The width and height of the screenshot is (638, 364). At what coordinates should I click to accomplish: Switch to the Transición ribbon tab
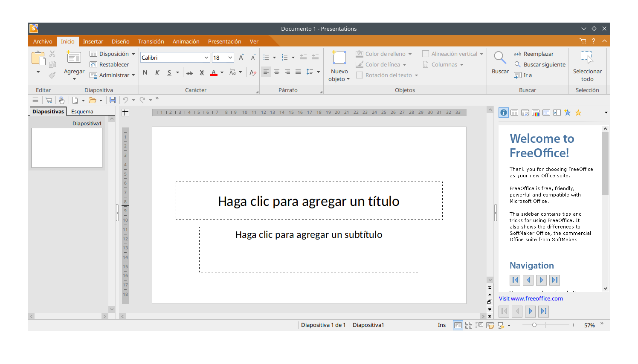coord(151,41)
